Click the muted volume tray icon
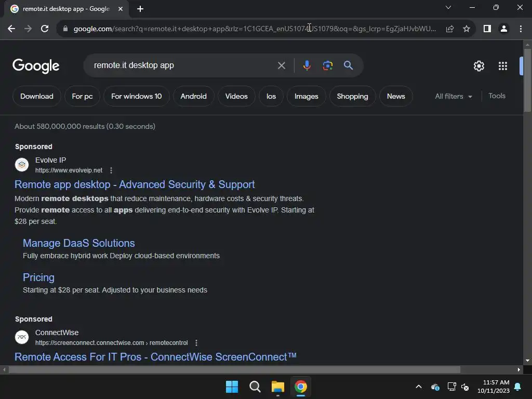This screenshot has height=399, width=532. point(465,387)
